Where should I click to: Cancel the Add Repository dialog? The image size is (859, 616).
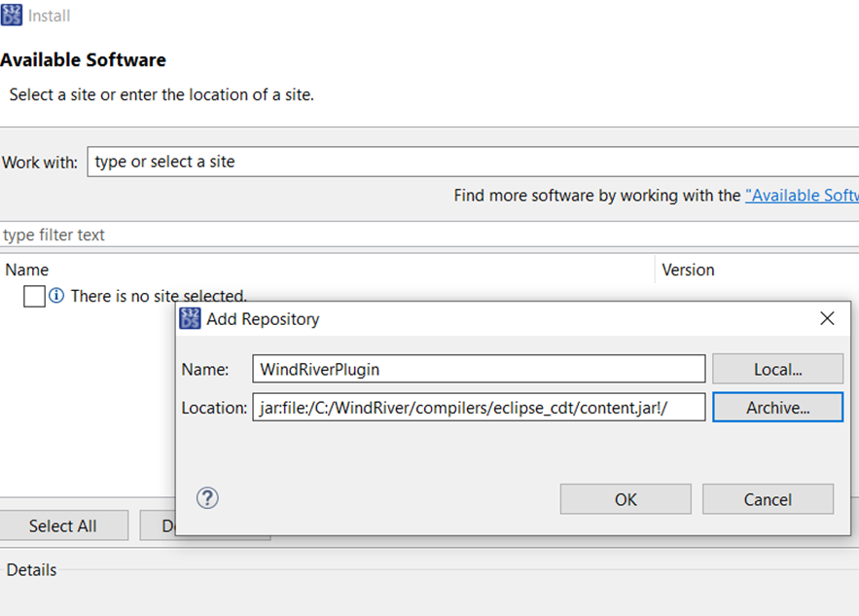pyautogui.click(x=768, y=498)
